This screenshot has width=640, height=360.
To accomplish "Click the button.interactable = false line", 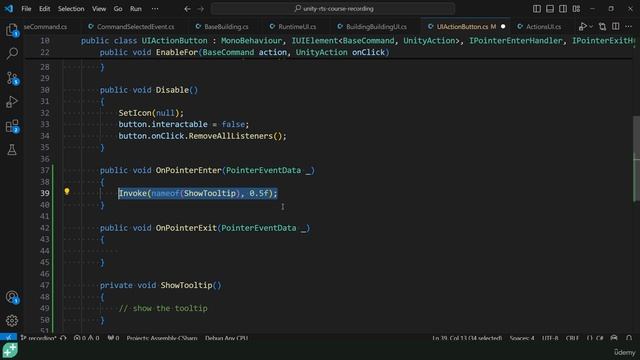I will coord(183,124).
